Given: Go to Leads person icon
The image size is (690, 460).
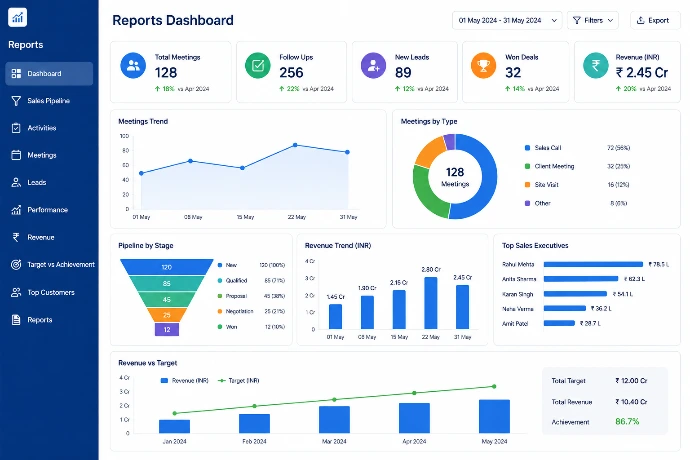Looking at the screenshot, I should tap(16, 182).
